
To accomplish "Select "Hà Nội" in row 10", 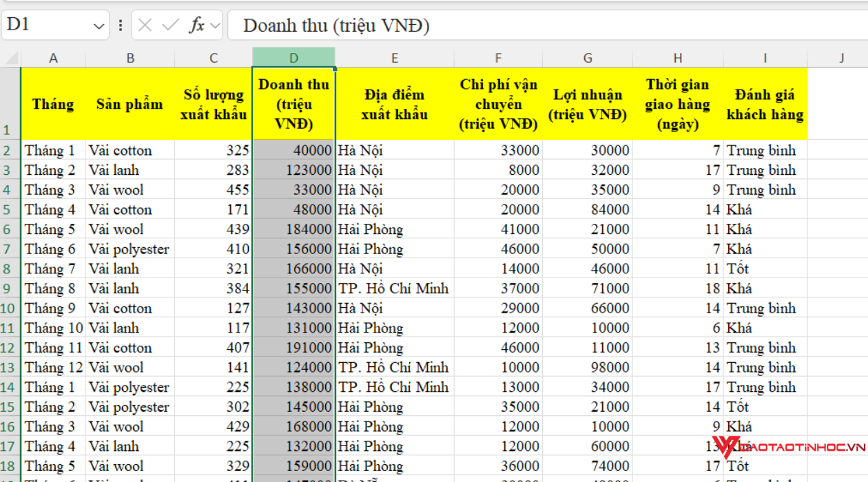I will click(395, 308).
